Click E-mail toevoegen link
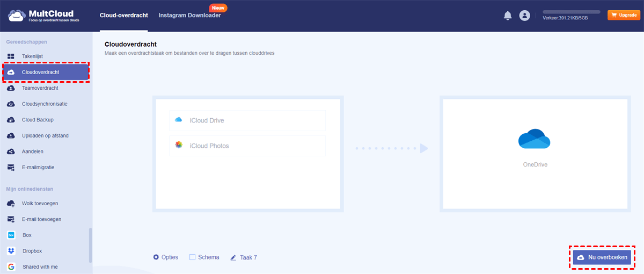The height and width of the screenshot is (274, 644). 41,219
